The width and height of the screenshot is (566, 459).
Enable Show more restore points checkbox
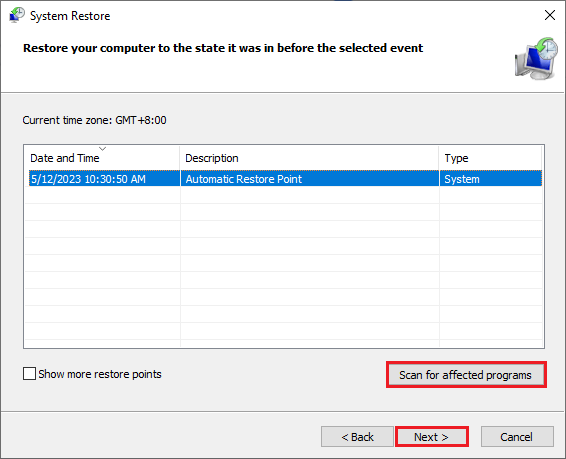[x=29, y=374]
